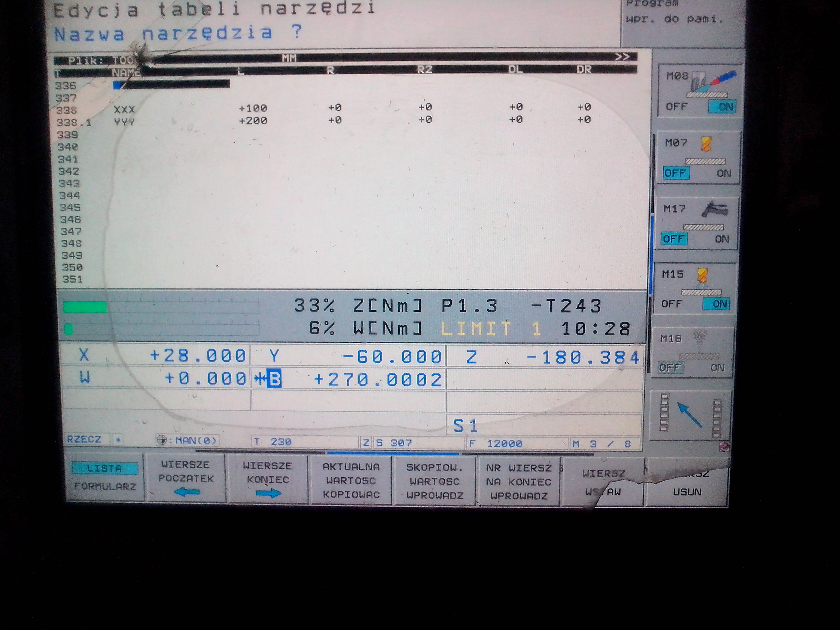Click the MAN(0) datum symbol in status bar
840x630 pixels.
pos(162,440)
